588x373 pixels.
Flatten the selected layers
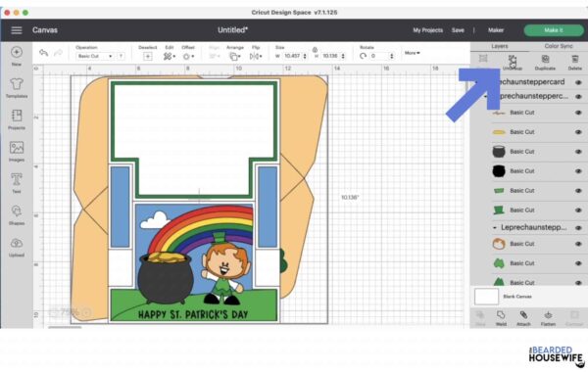[x=548, y=317]
